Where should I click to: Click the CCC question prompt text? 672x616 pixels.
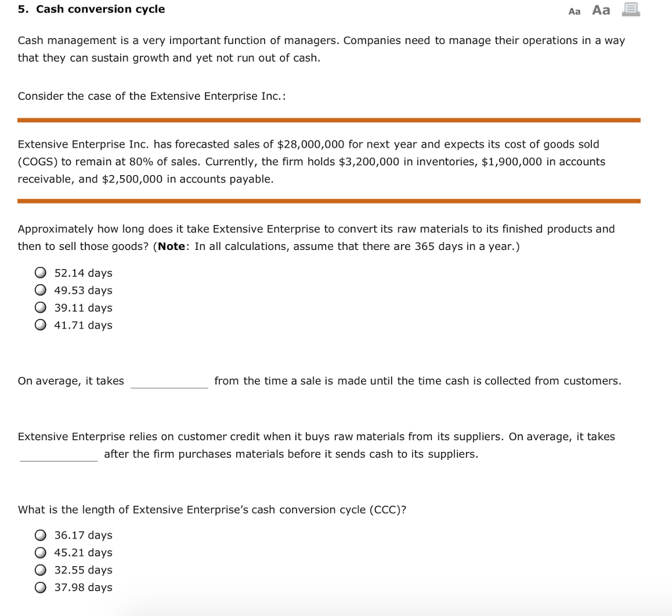click(x=213, y=509)
